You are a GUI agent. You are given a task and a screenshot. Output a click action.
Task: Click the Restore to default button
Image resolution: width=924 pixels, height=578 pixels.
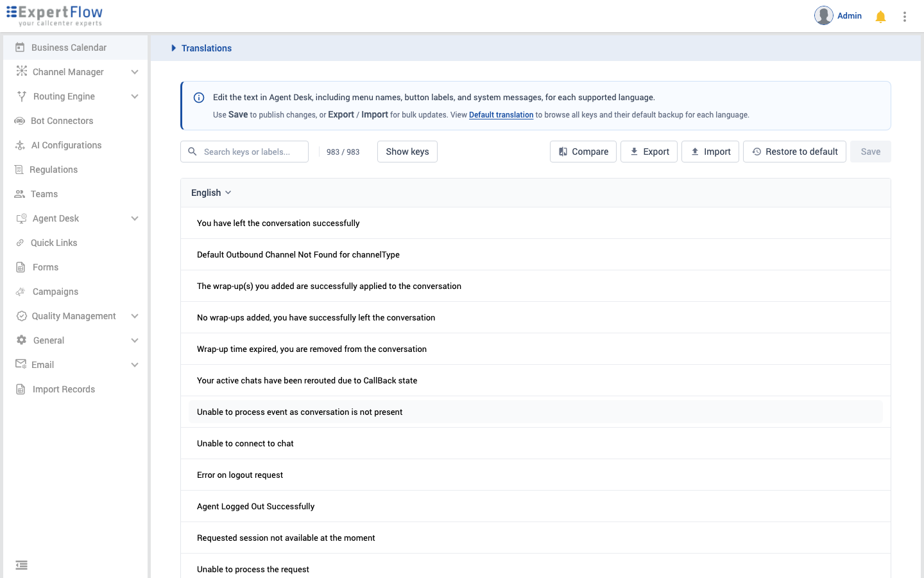point(794,152)
